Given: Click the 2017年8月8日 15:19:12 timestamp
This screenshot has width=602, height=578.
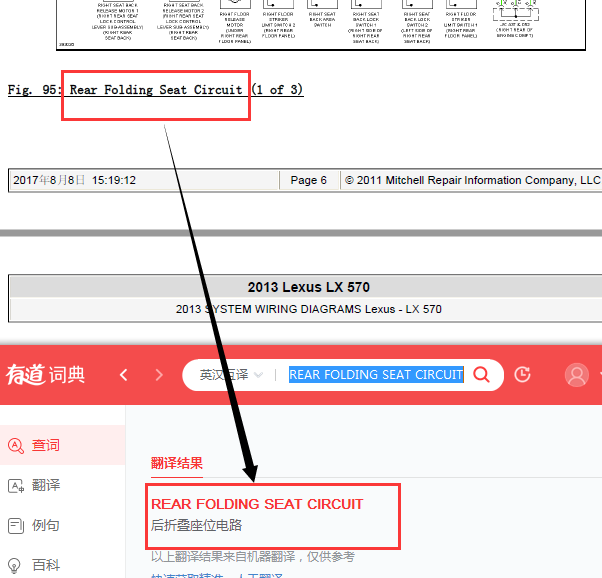Looking at the screenshot, I should pos(74,180).
